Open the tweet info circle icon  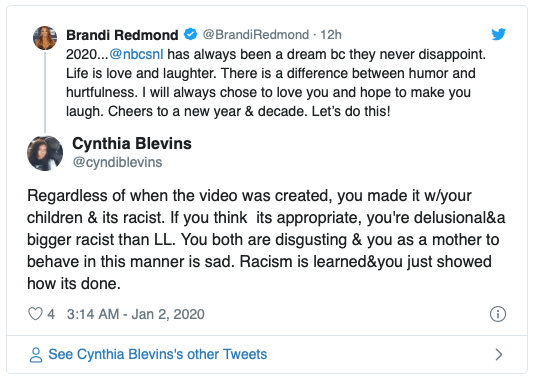498,314
